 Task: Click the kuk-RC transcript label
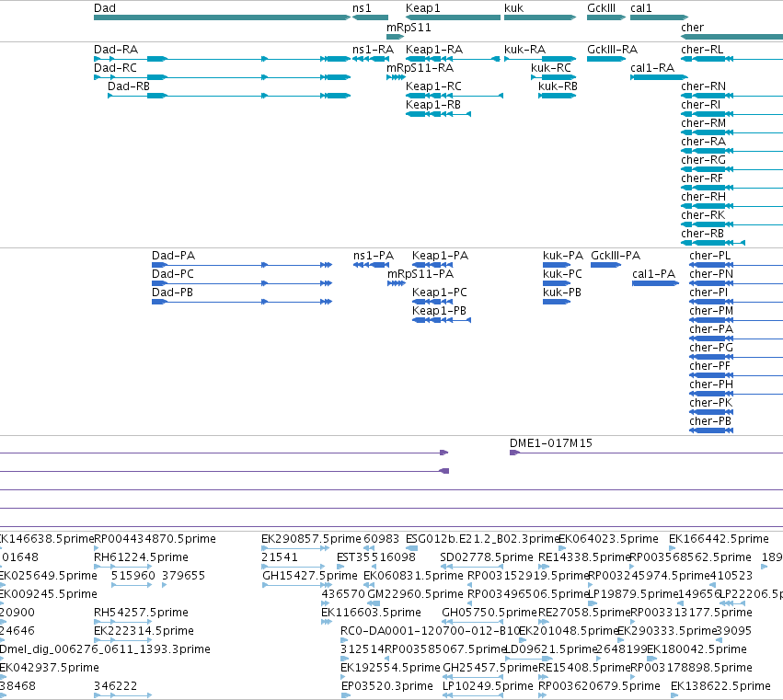[x=551, y=68]
